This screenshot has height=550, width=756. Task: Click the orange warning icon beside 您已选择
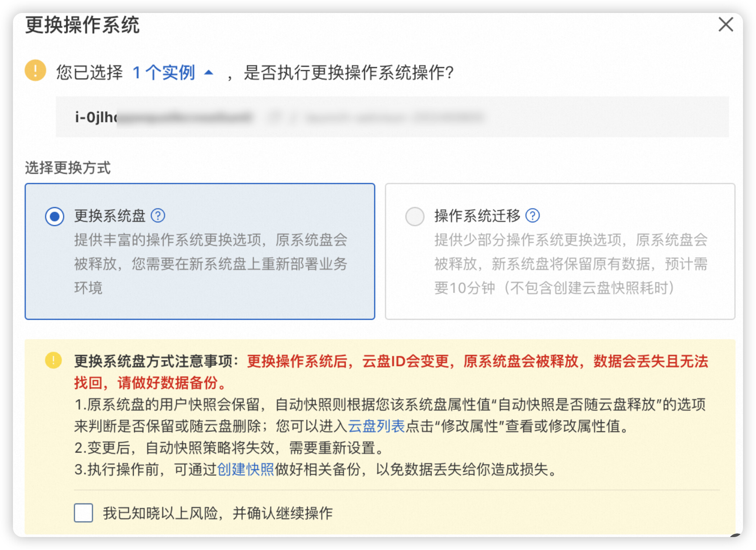click(x=35, y=71)
